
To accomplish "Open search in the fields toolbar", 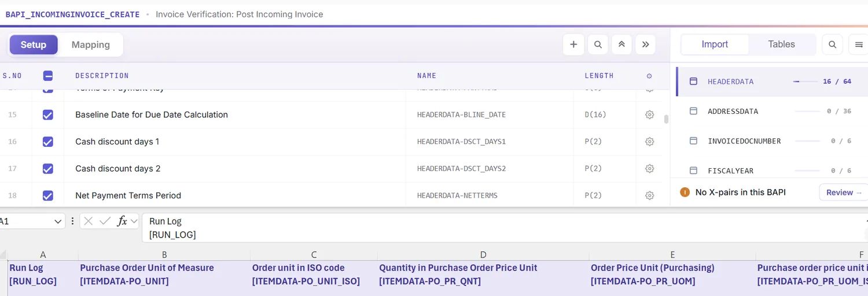I will coord(598,45).
